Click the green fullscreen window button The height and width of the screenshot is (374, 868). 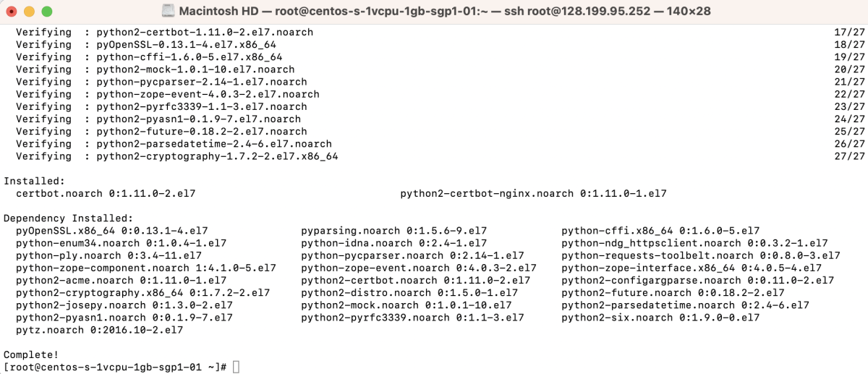(x=46, y=12)
